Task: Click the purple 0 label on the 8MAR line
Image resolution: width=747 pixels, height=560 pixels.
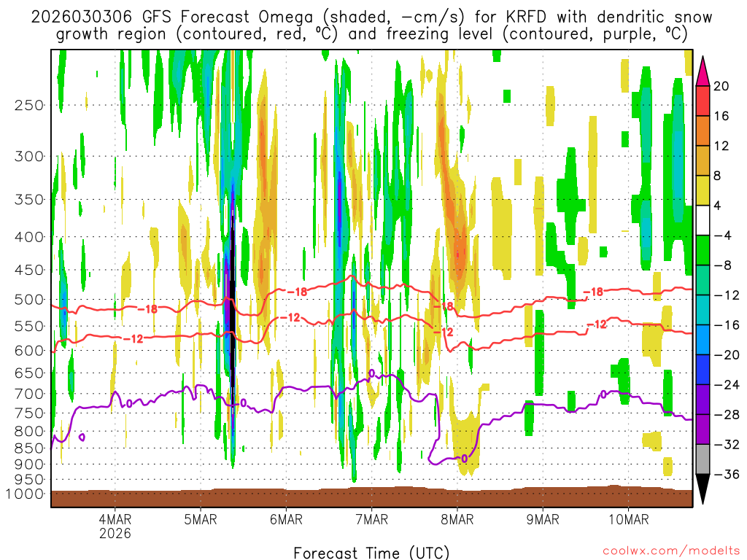Action: click(465, 459)
